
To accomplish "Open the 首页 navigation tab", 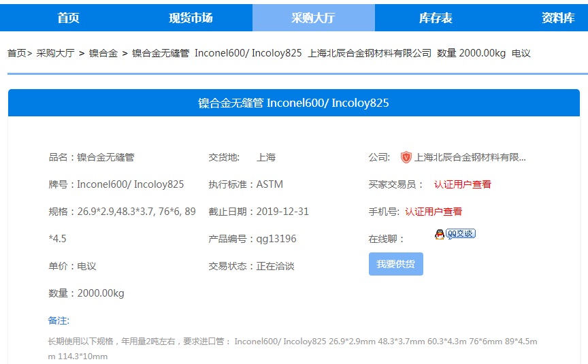I will pos(68,18).
